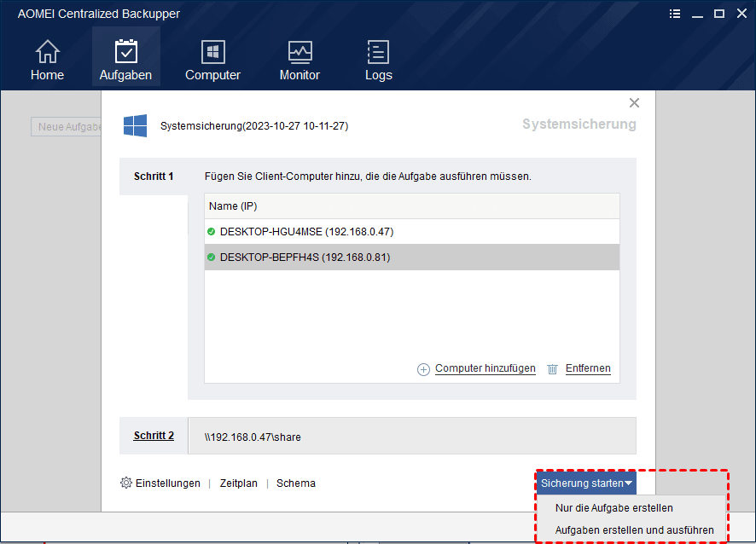Open the Aufgaben tab
756x544 pixels.
[x=125, y=57]
